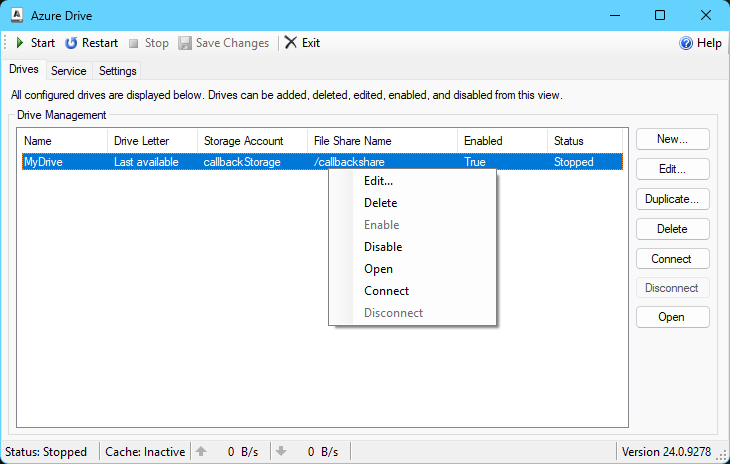Choose Open in the context menu
Viewport: 730px width, 464px height.
(x=378, y=269)
